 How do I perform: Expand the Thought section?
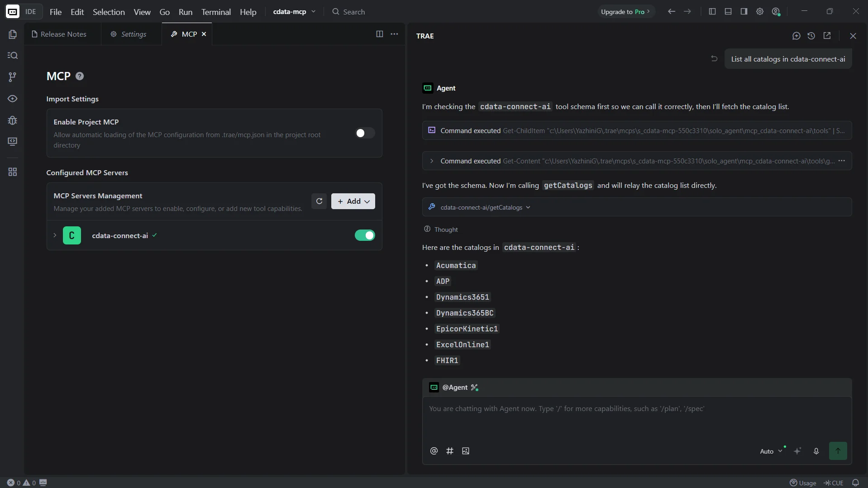tap(441, 230)
